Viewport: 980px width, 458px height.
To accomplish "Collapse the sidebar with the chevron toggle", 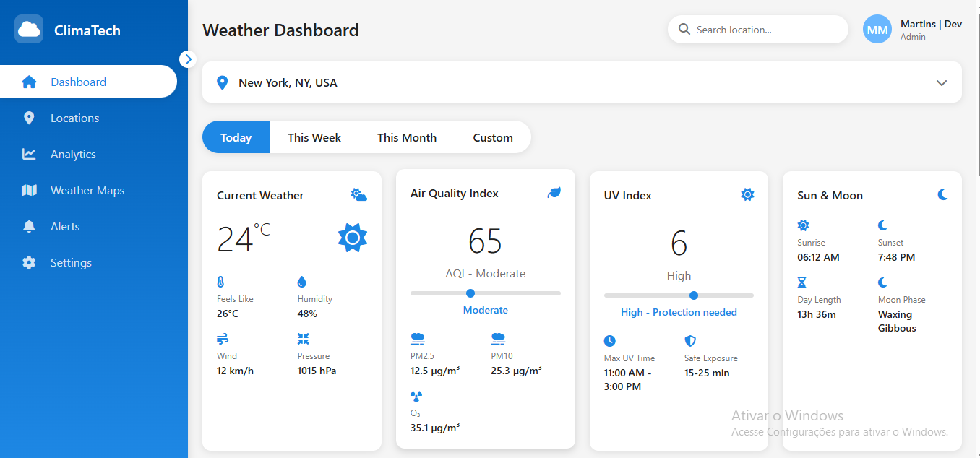I will (188, 59).
